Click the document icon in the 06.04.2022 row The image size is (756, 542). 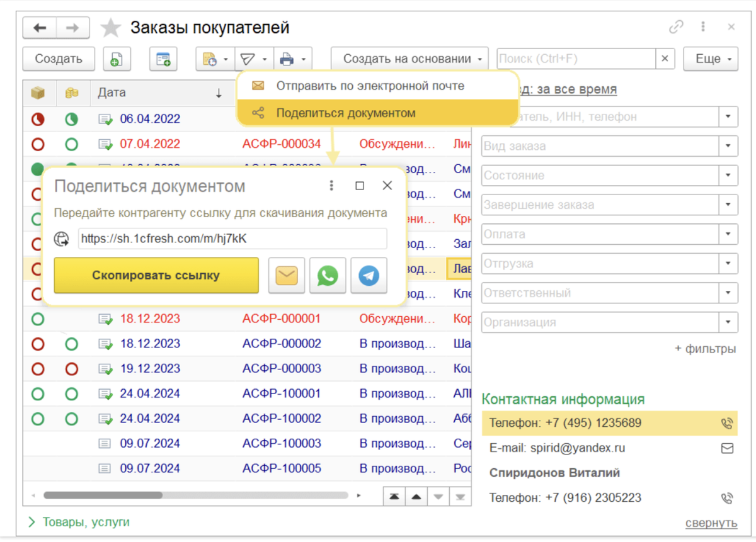pos(105,119)
